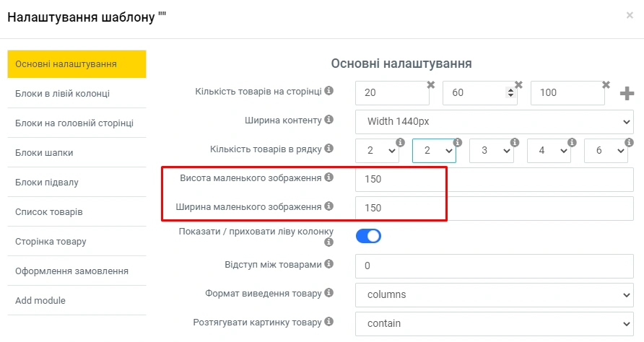Open the columns format dropdown
Screen dimensions: 644x342
tap(494, 294)
